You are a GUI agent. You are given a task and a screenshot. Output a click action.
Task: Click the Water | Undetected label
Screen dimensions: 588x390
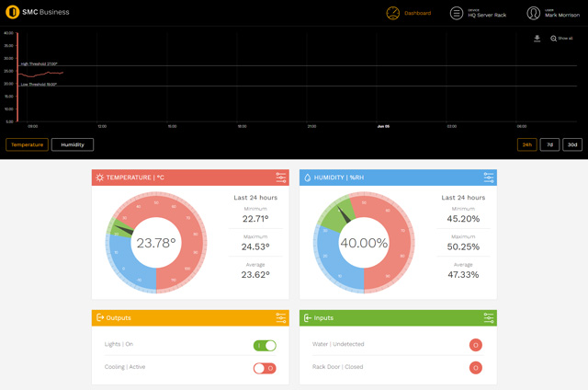[338, 344]
